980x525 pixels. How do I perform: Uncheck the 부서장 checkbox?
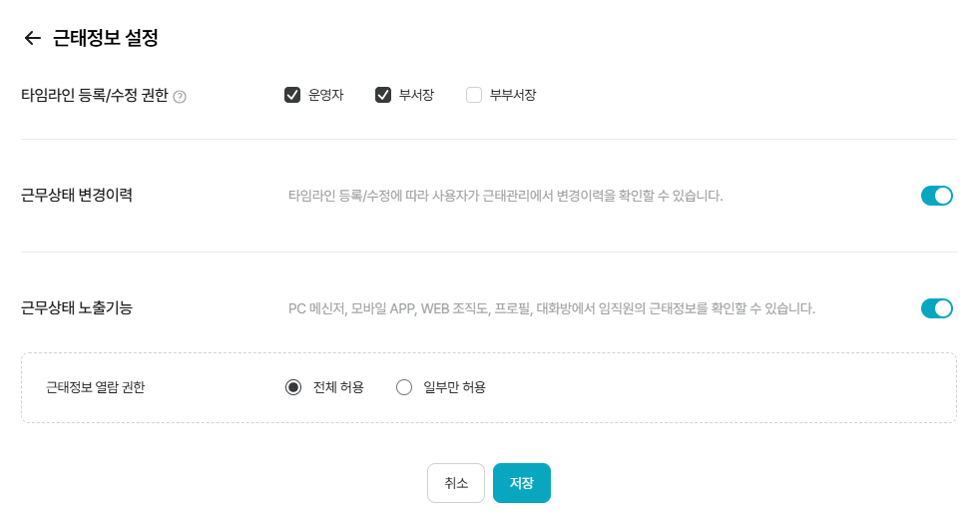tap(383, 96)
